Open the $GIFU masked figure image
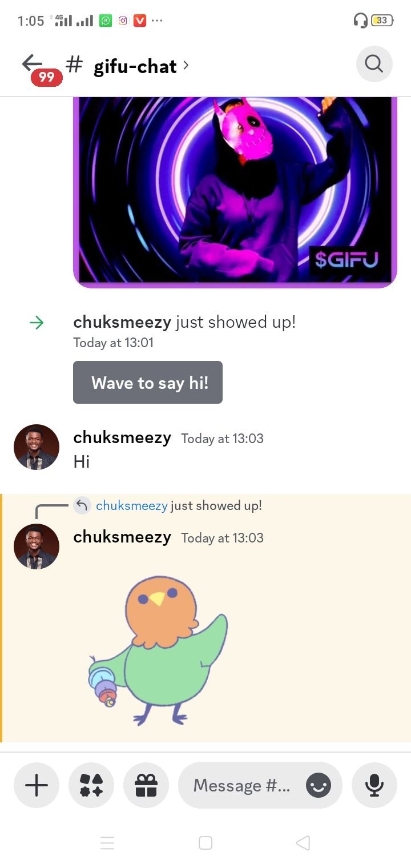 pyautogui.click(x=235, y=192)
